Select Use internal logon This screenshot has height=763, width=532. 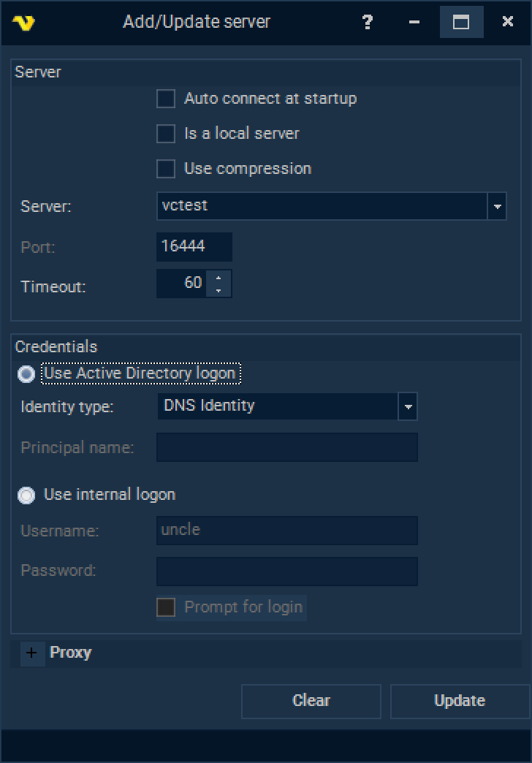tap(26, 495)
